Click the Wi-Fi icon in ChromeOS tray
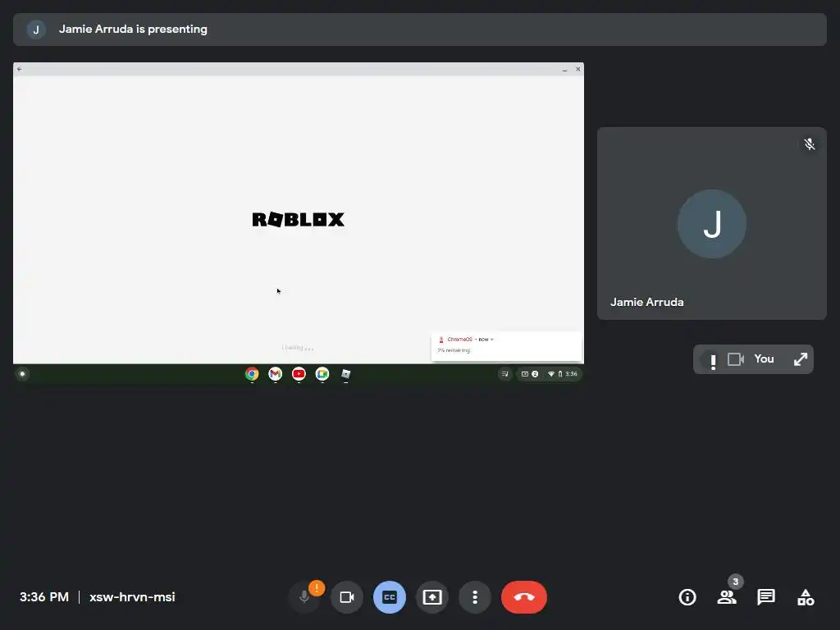The height and width of the screenshot is (630, 840). (550, 374)
